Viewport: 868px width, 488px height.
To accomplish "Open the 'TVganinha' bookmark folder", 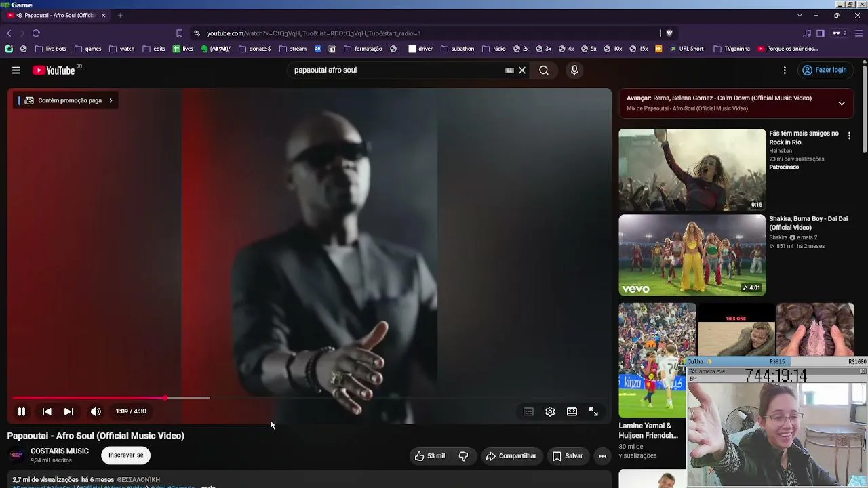I will coord(732,49).
